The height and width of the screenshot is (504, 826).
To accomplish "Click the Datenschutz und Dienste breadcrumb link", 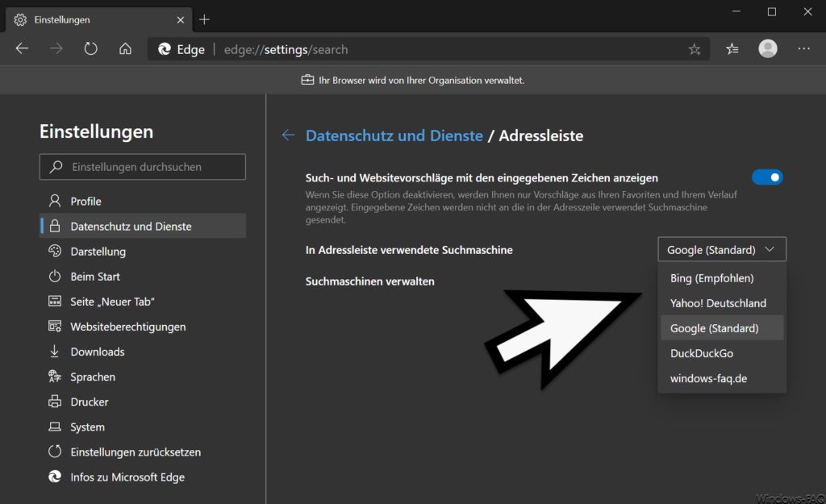I will click(394, 135).
